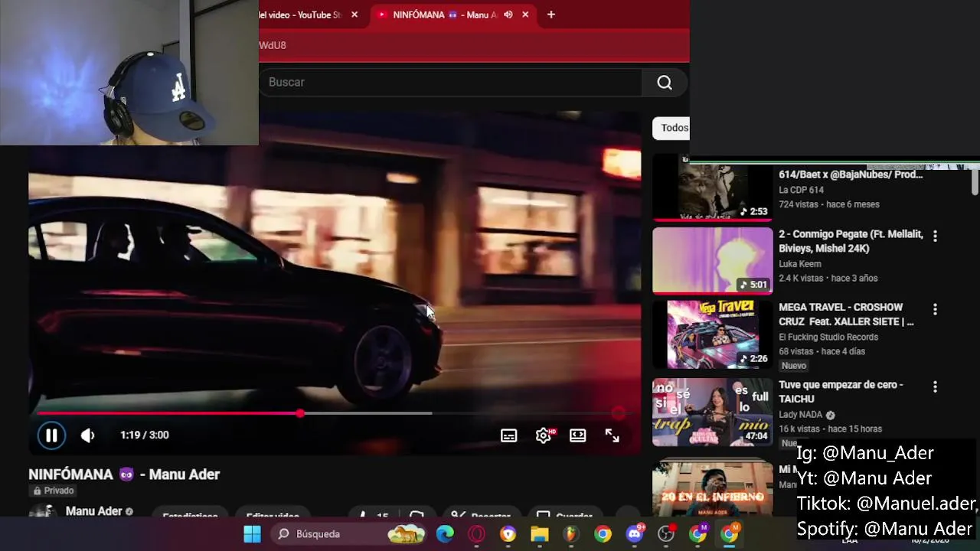Open the 614/Baet x BajaNubes video thumbnail
The width and height of the screenshot is (980, 551).
713,189
